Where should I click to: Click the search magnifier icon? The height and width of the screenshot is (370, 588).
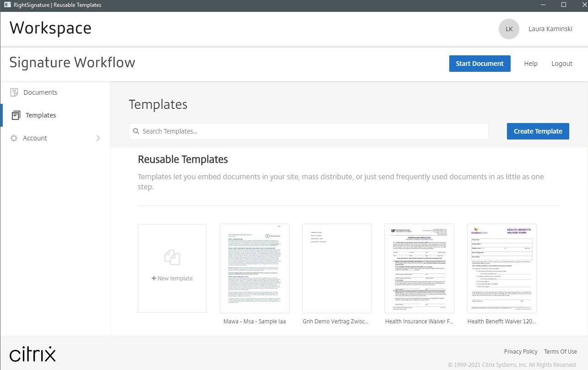tap(136, 131)
